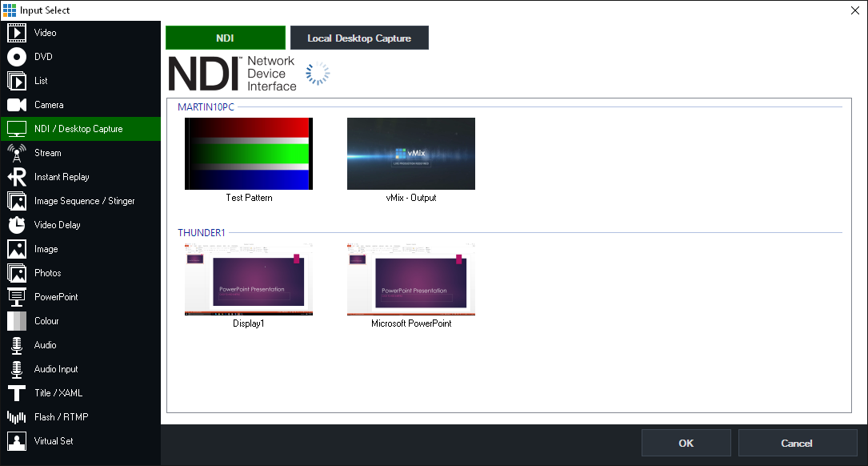Open the Colour input category
Viewport: 868px width, 466px height.
tap(46, 321)
